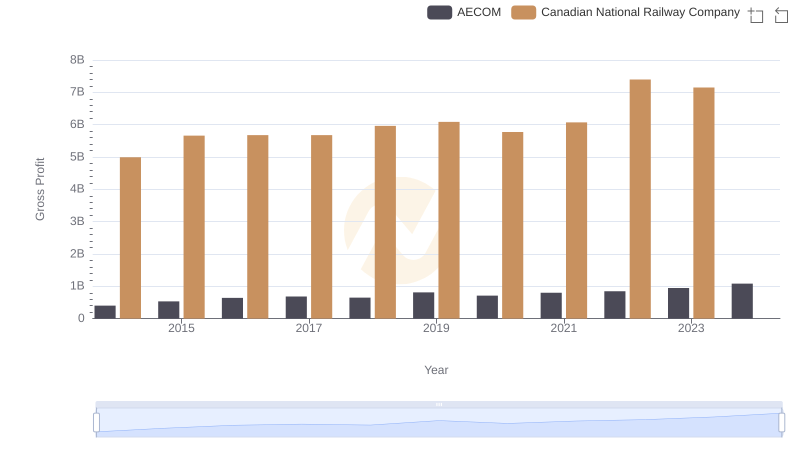Click the x-axis label 2023

click(x=691, y=328)
